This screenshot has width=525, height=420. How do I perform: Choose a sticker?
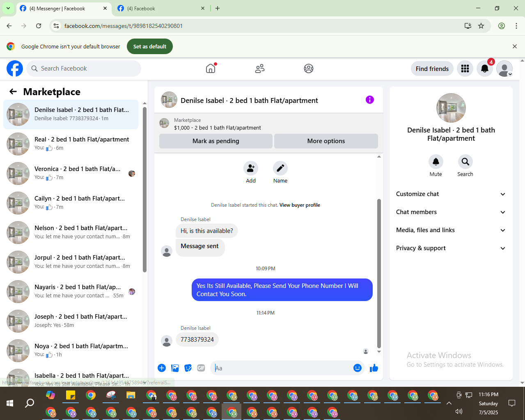click(x=188, y=368)
